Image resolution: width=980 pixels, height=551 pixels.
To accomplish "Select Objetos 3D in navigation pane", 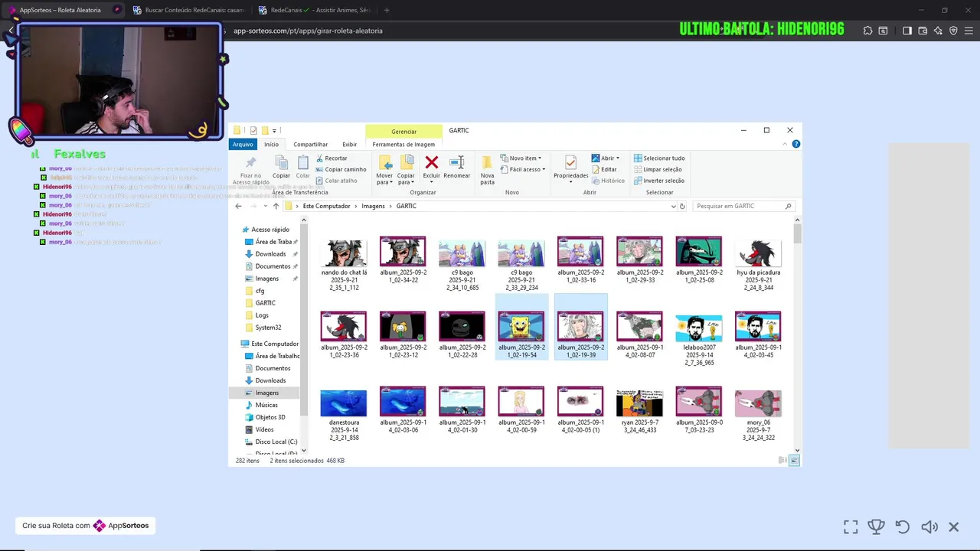I will click(270, 417).
